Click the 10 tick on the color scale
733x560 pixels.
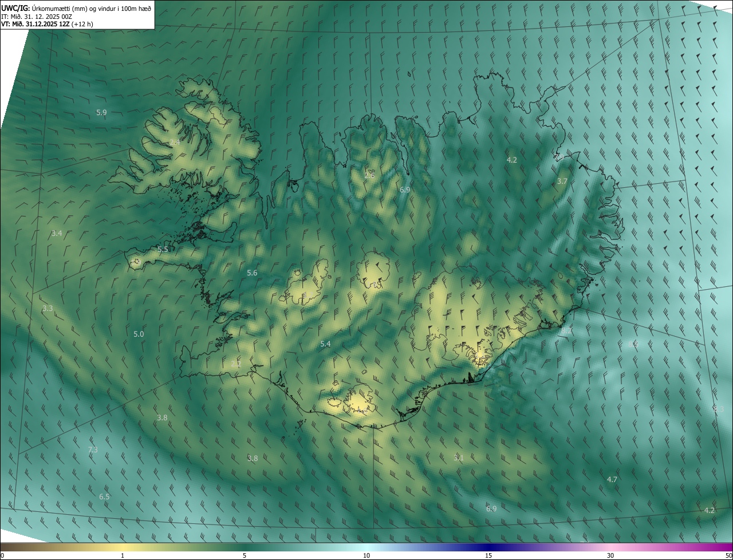coord(366,555)
